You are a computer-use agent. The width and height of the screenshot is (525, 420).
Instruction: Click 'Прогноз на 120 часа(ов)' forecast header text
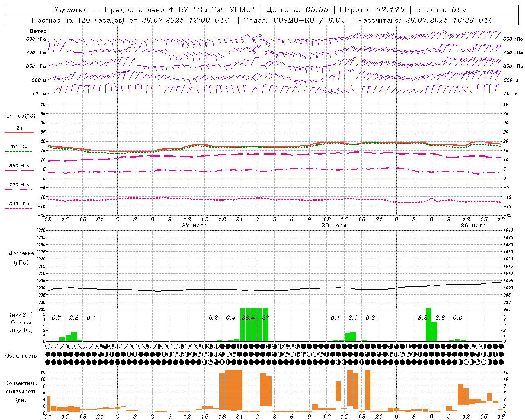tap(78, 20)
